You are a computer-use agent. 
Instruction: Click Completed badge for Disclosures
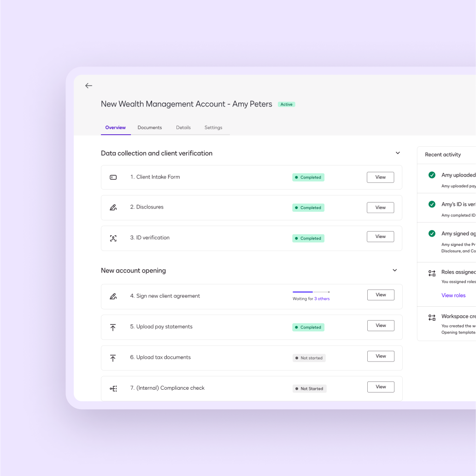click(308, 208)
